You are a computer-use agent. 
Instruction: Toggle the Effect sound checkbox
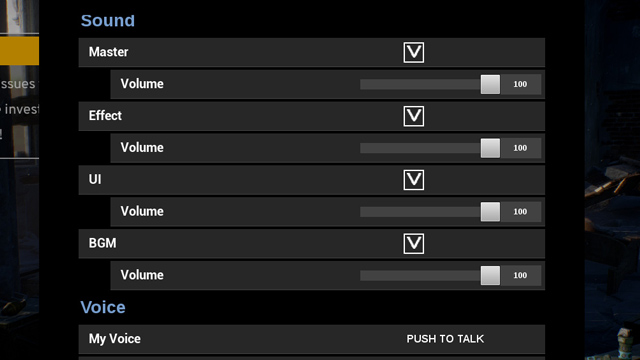[413, 116]
